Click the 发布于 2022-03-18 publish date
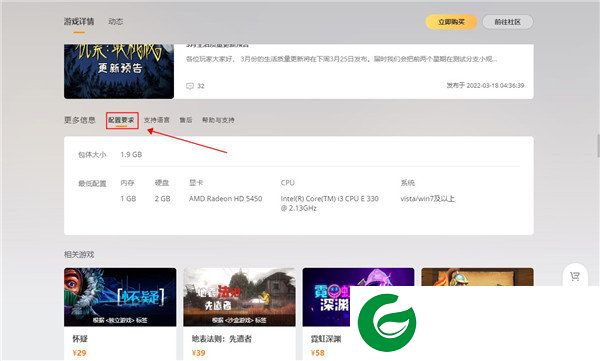This screenshot has width=600, height=361. (x=485, y=85)
